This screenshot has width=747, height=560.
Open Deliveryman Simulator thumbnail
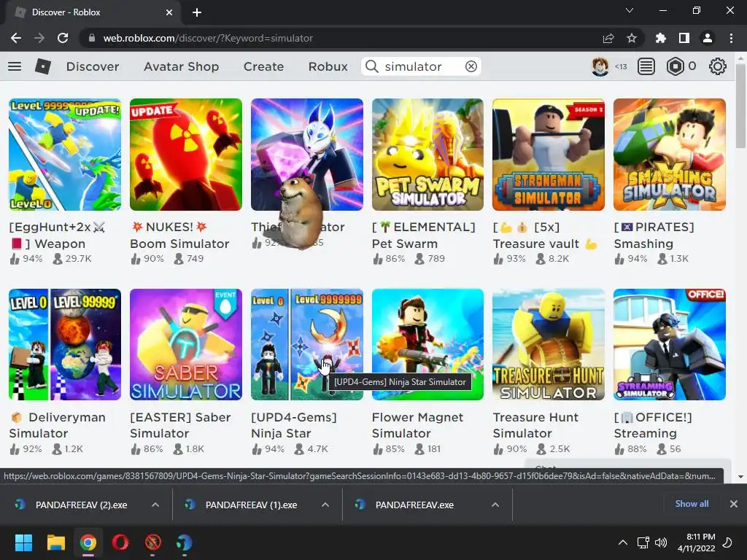(65, 344)
